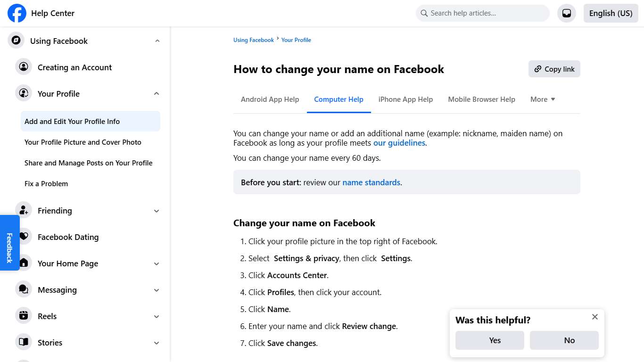Open the support inbox icon near the search bar

566,13
